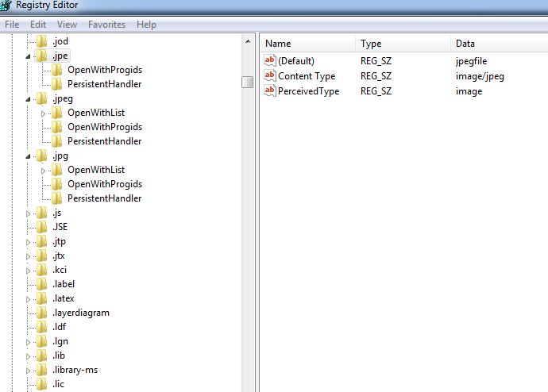
Task: Select the Content Type value name
Action: [x=307, y=76]
